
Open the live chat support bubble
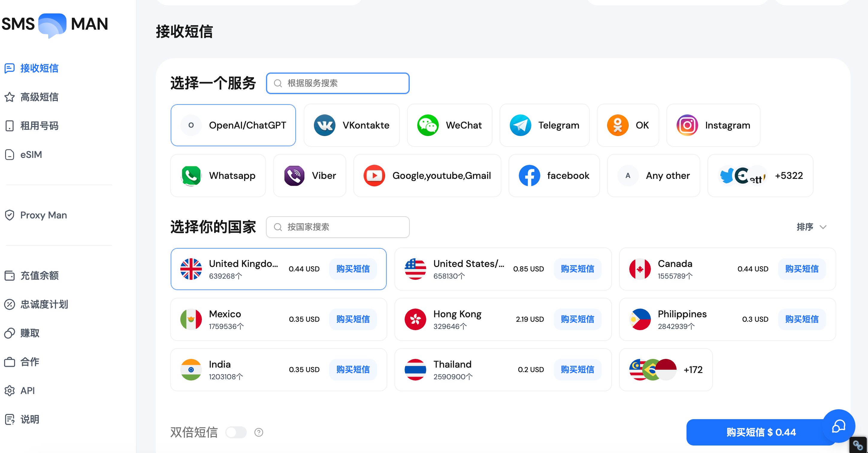[x=838, y=426]
